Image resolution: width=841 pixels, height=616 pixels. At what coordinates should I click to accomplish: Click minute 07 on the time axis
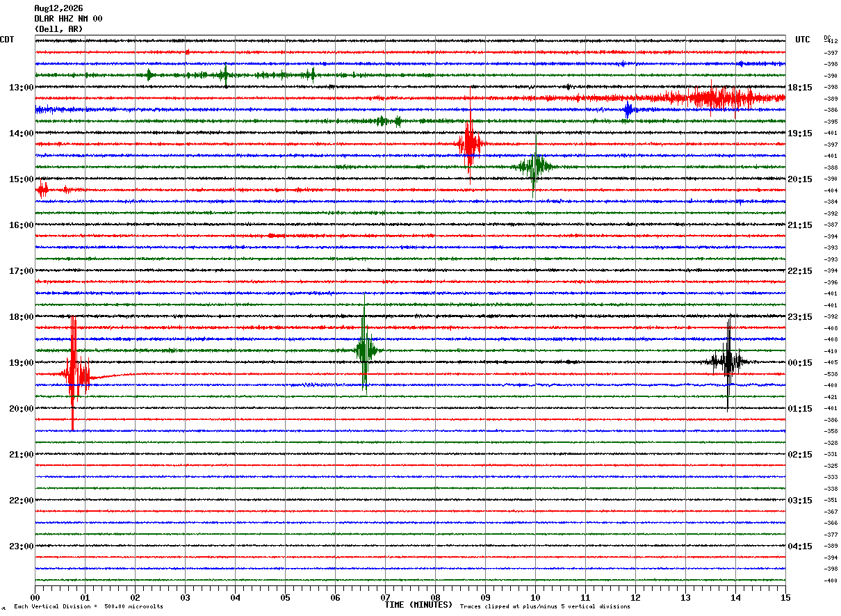point(385,597)
